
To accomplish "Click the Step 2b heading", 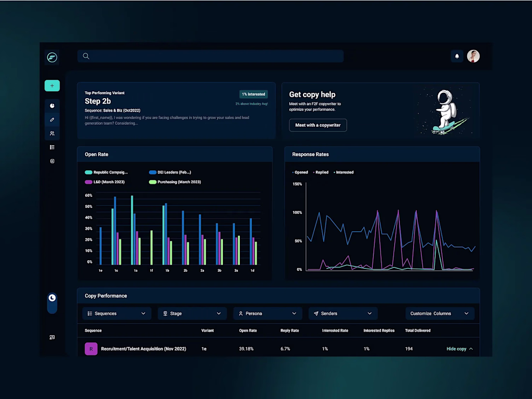I will point(98,101).
